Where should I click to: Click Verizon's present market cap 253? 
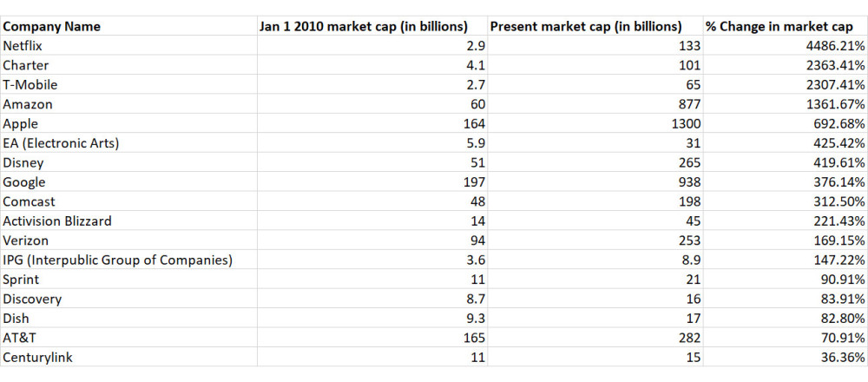pyautogui.click(x=595, y=240)
